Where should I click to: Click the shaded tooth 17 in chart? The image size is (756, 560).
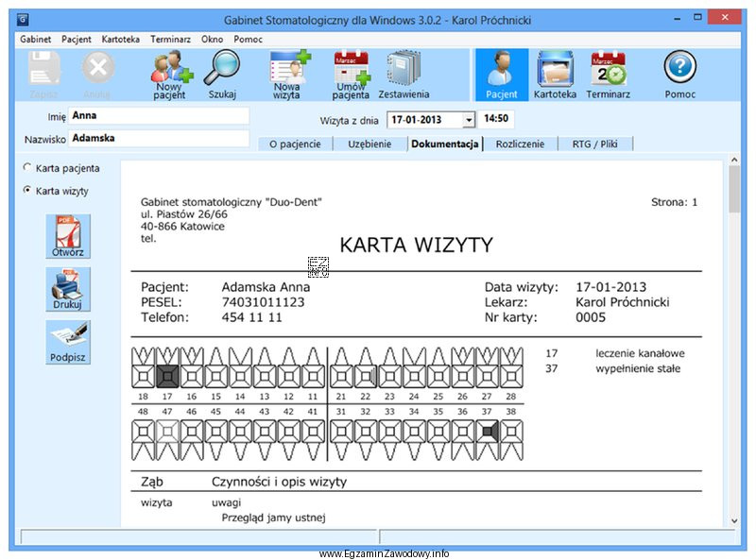point(167,377)
